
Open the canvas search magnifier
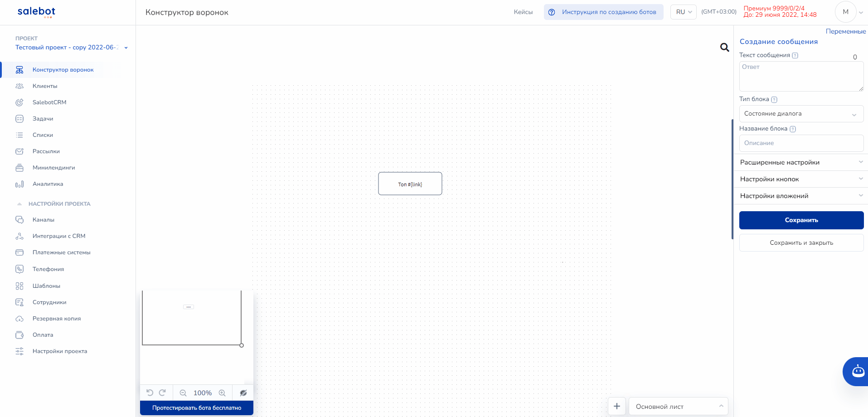(723, 47)
